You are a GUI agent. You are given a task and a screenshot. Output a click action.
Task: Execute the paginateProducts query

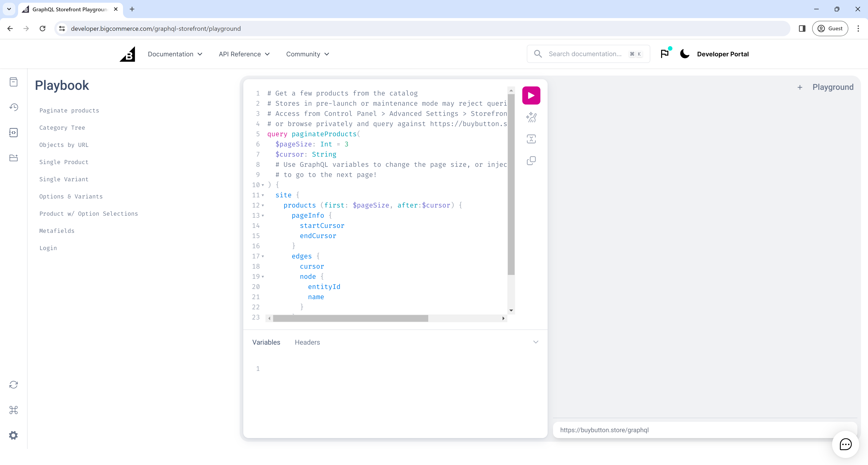(x=531, y=95)
